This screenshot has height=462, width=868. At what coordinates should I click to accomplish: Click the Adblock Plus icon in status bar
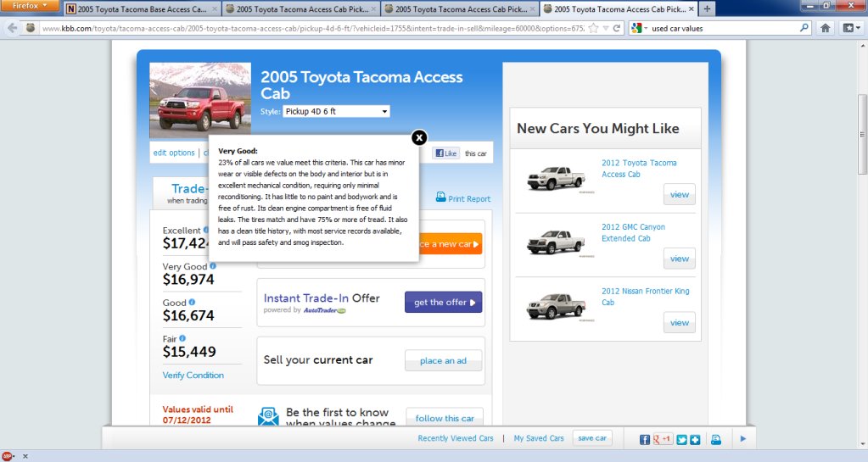[x=7, y=456]
